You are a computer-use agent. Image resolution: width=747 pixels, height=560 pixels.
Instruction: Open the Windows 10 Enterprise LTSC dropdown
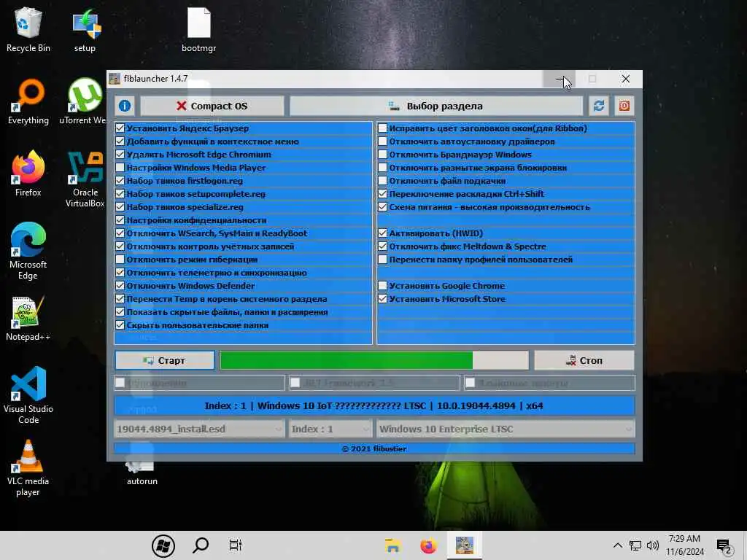pos(506,429)
